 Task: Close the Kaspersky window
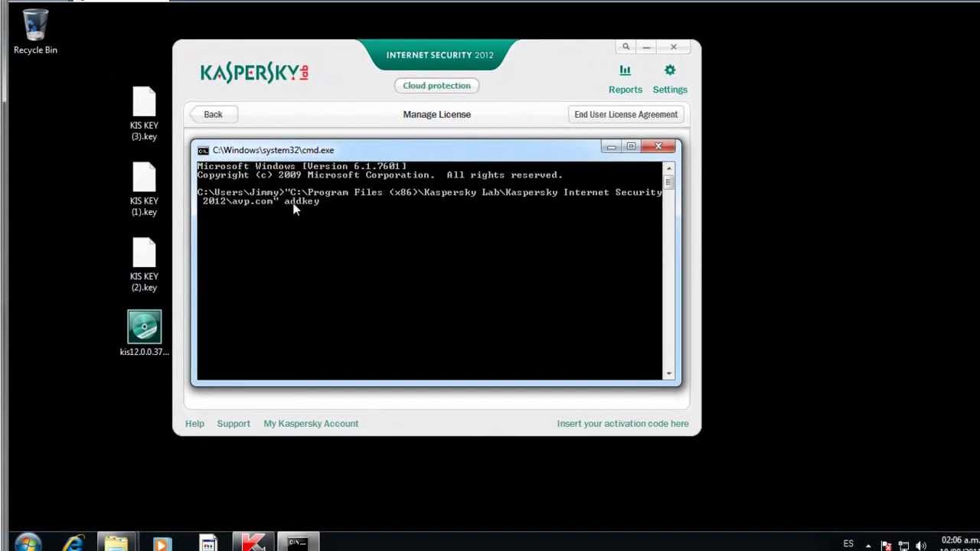(x=674, y=47)
